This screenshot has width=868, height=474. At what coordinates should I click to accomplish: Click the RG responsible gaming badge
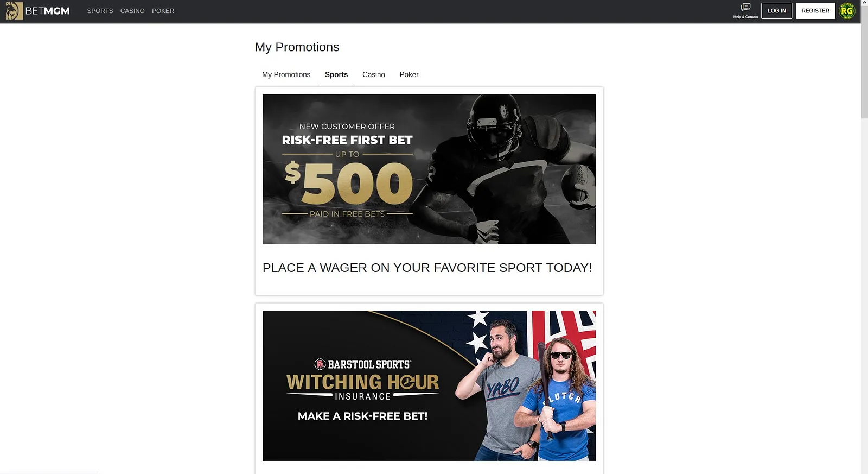(847, 11)
